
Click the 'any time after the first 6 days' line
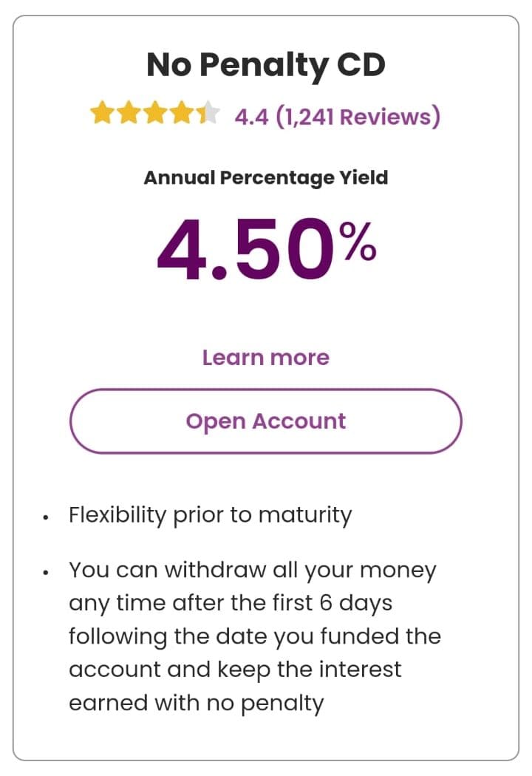(230, 603)
